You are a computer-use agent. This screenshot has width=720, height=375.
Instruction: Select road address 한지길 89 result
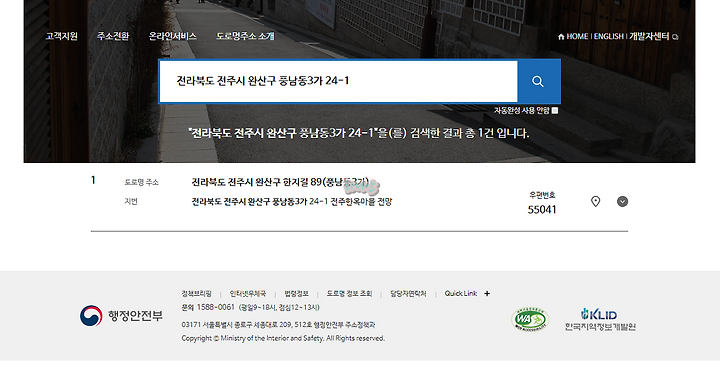tap(280, 182)
